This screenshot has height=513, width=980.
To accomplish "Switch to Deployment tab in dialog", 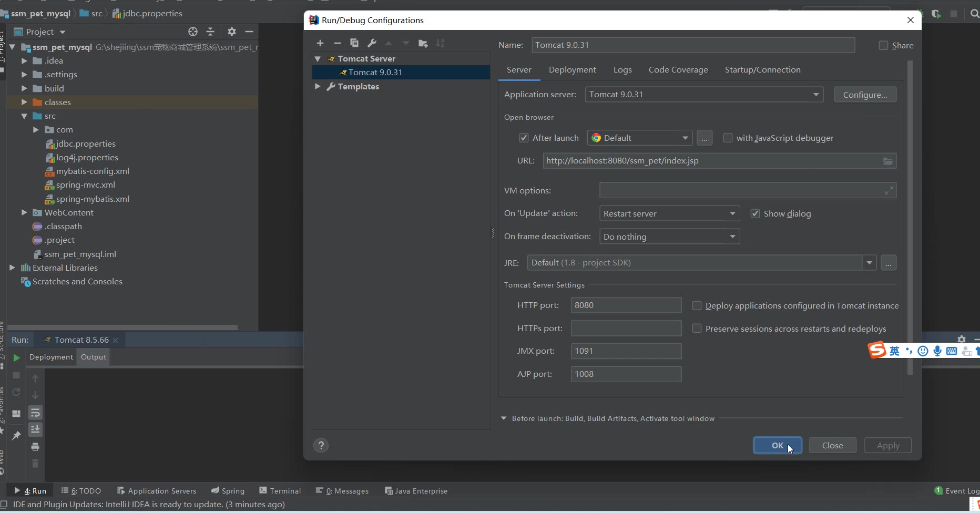I will (x=572, y=70).
